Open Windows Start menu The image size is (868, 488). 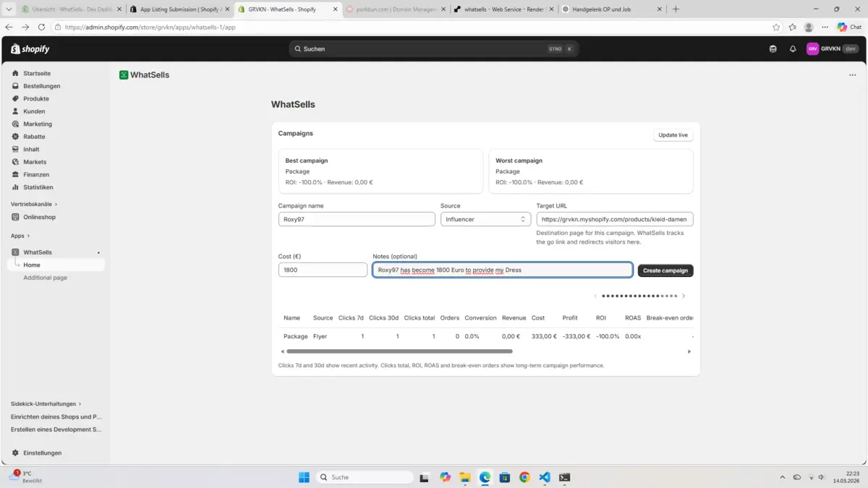click(x=304, y=477)
